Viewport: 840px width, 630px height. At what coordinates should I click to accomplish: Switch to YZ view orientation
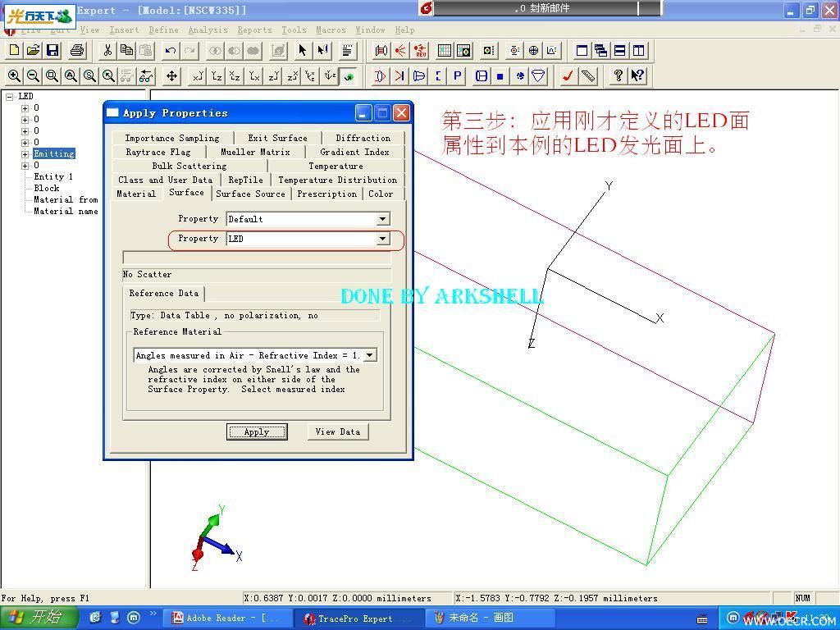[217, 76]
